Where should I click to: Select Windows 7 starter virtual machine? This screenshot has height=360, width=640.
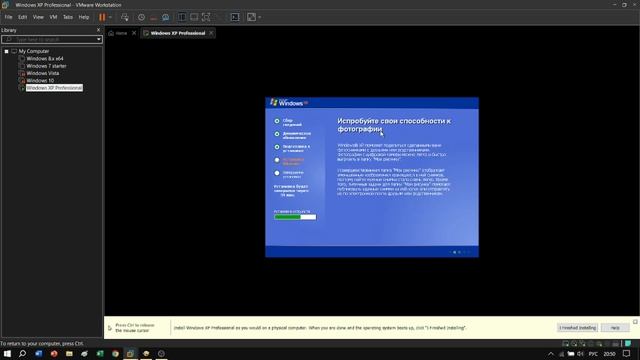46,66
